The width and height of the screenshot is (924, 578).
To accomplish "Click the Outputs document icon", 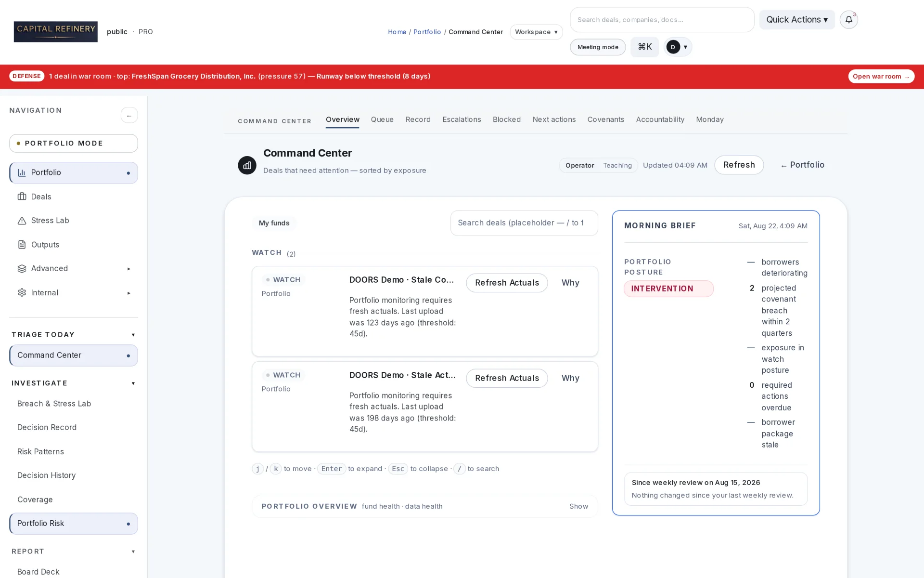I will (x=22, y=245).
